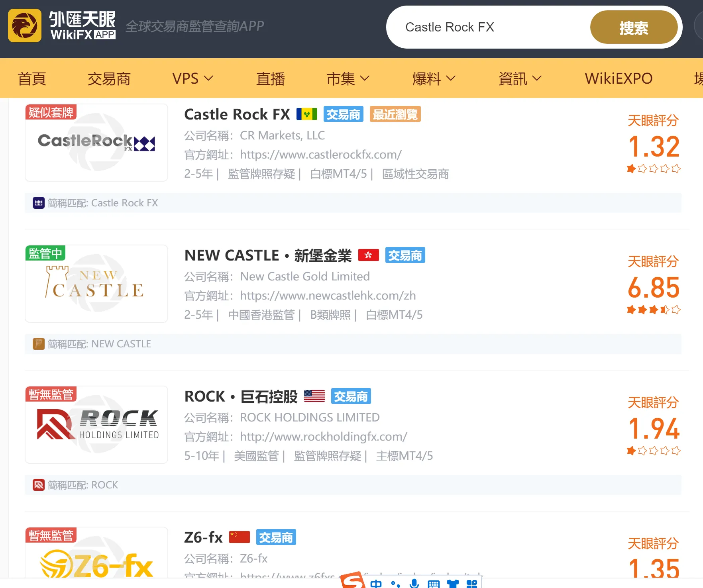Screen dimensions: 703x588
Task: Click the US flag beside ROCK 巨石控股
Action: pos(314,396)
